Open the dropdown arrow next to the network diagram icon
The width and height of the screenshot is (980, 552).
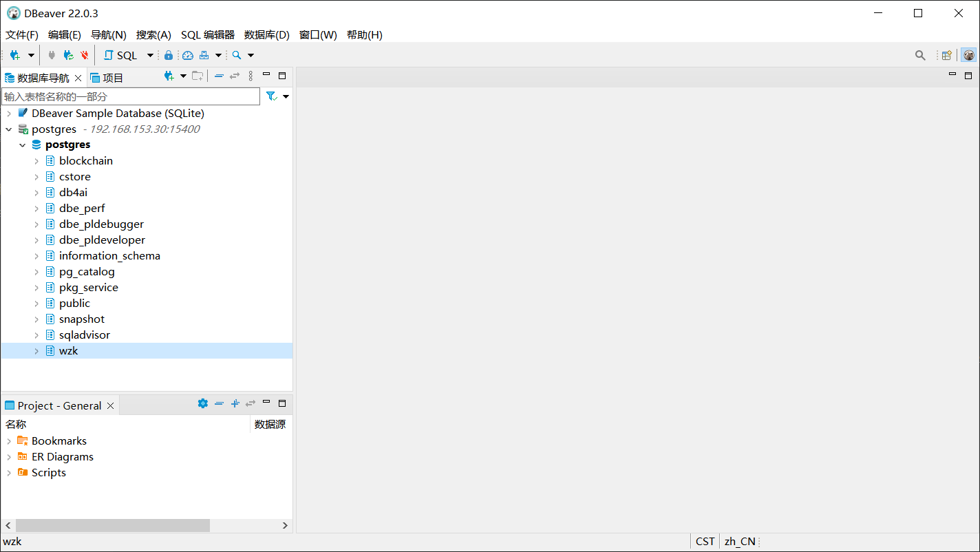click(x=218, y=55)
